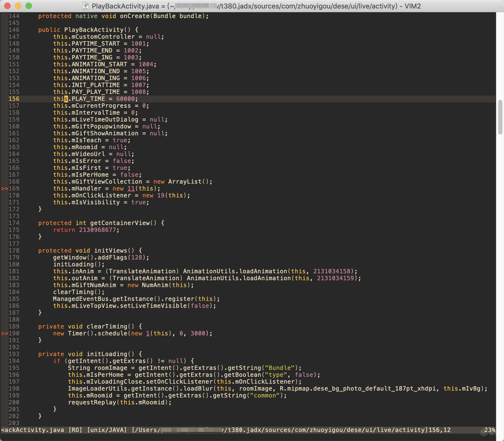Click the Java file icon in title bar
The height and width of the screenshot is (441, 504).
click(x=86, y=6)
